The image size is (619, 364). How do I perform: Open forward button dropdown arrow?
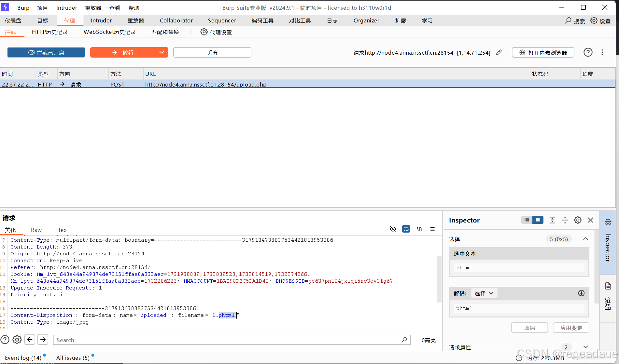pos(162,52)
